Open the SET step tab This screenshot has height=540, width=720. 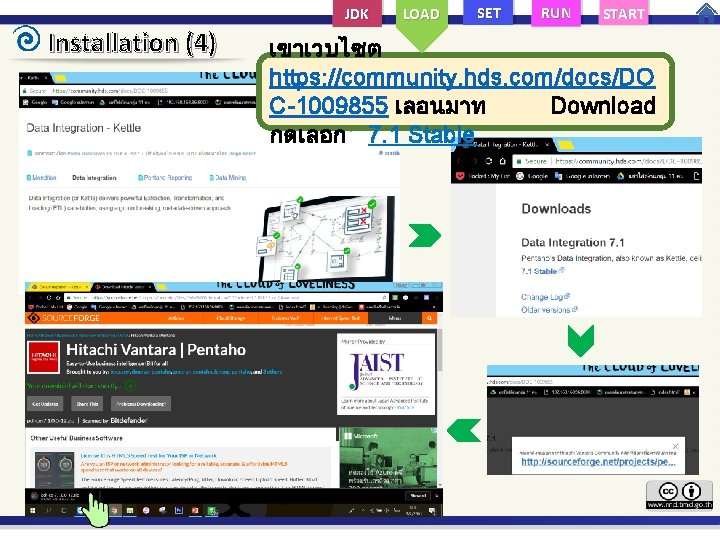[x=488, y=12]
